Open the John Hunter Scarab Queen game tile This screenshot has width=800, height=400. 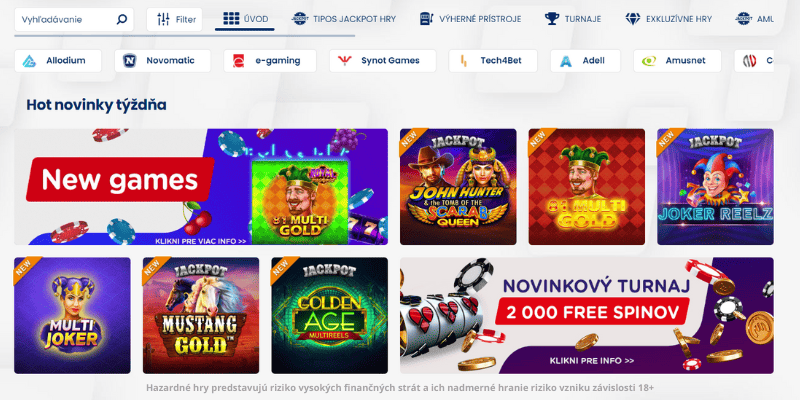coord(458,187)
